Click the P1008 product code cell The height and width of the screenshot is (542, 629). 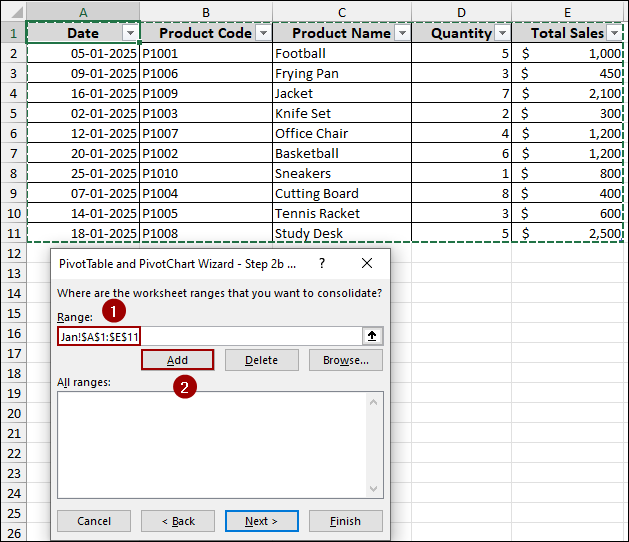coord(206,233)
